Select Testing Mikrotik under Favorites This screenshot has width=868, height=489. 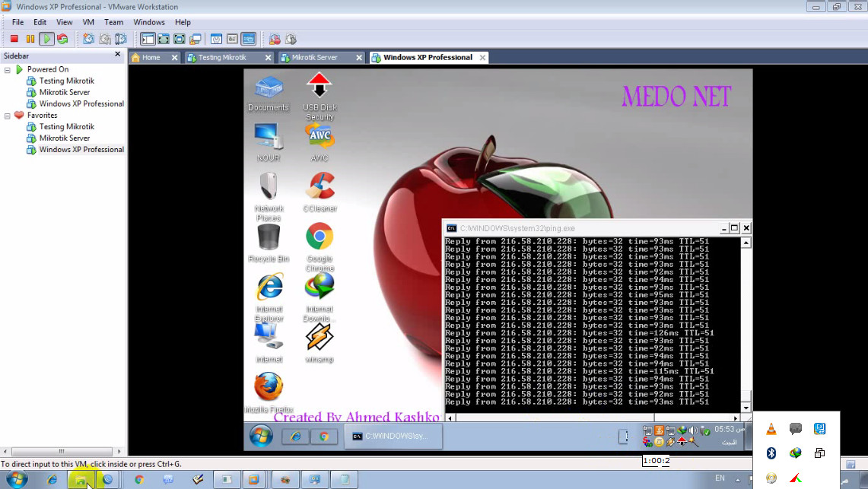pyautogui.click(x=66, y=127)
